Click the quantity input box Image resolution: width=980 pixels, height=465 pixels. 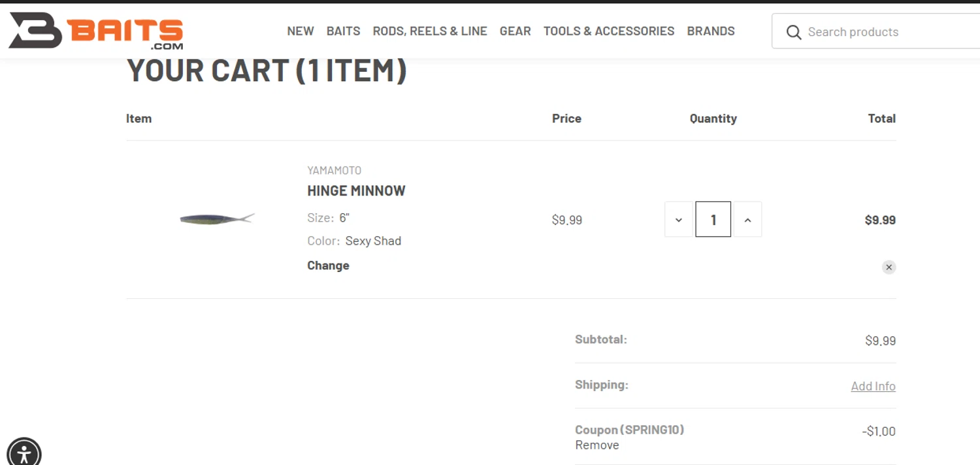click(x=713, y=220)
